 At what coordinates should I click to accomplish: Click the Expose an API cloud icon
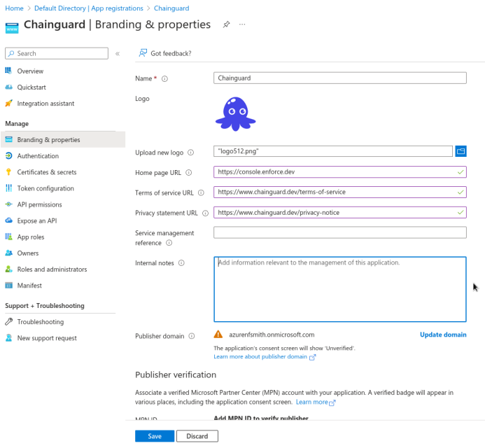(8, 220)
